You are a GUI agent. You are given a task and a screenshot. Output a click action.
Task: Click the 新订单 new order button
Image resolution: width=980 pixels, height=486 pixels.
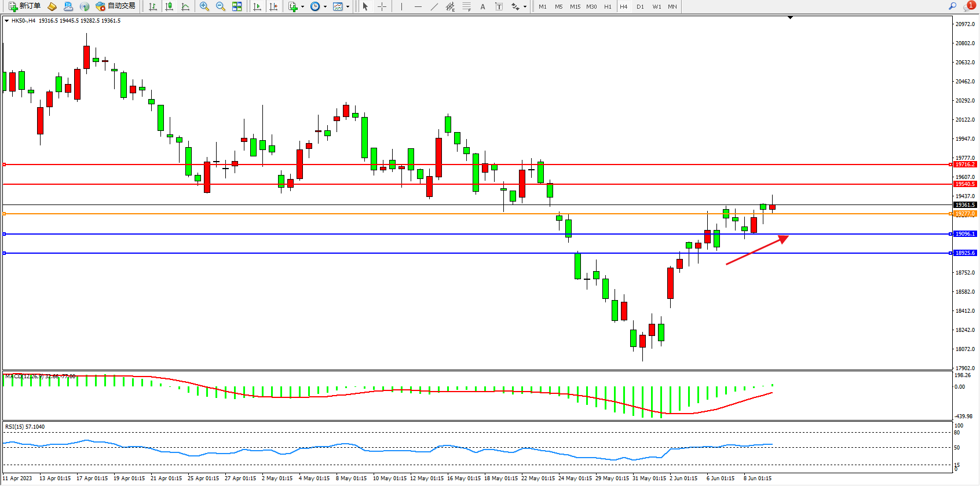24,6
